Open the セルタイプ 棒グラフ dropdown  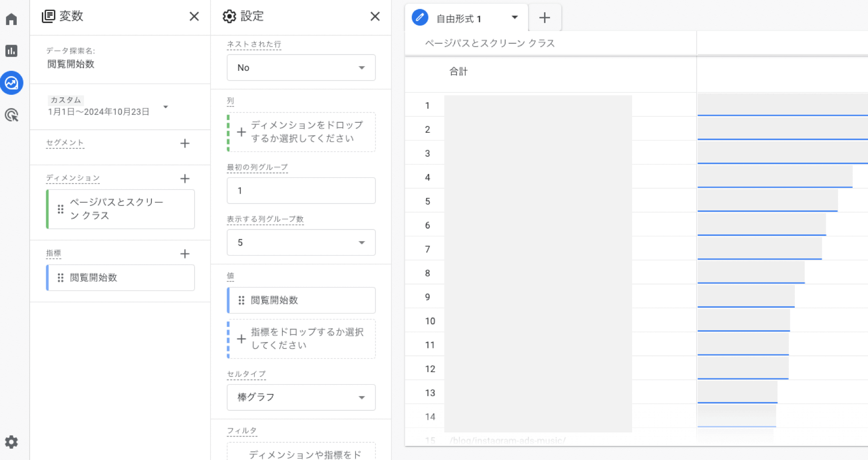pyautogui.click(x=301, y=398)
